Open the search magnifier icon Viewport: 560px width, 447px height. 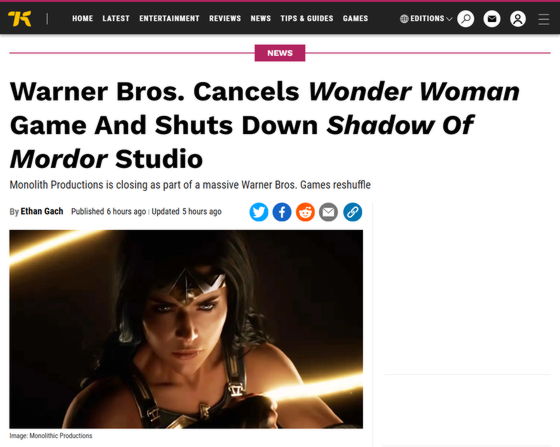pyautogui.click(x=466, y=19)
